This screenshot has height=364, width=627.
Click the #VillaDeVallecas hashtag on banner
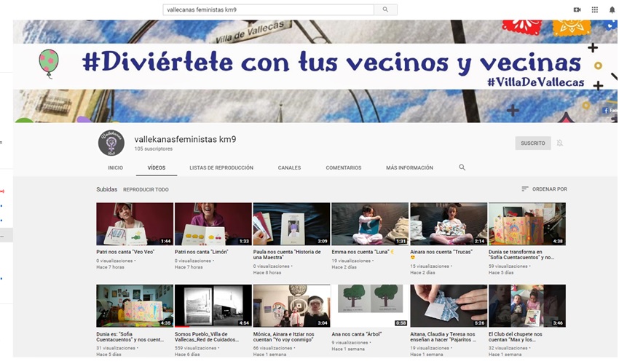coord(536,82)
